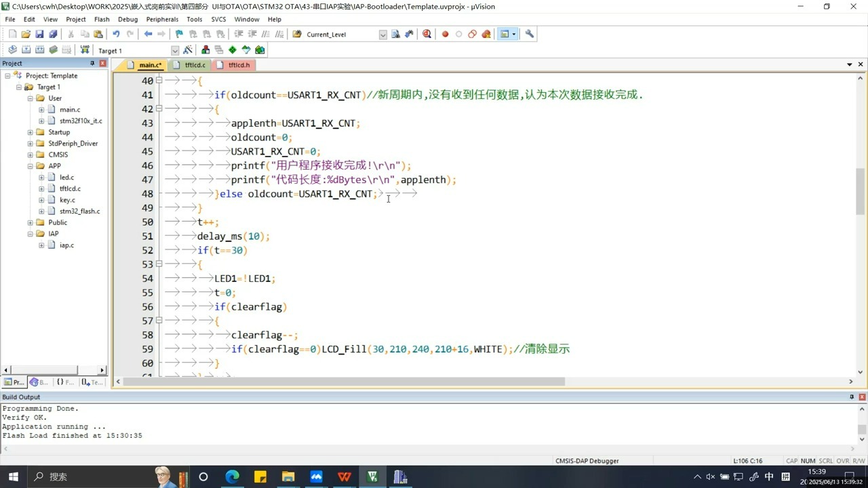Expand the Startup folder
The width and height of the screenshot is (868, 488).
(31, 132)
